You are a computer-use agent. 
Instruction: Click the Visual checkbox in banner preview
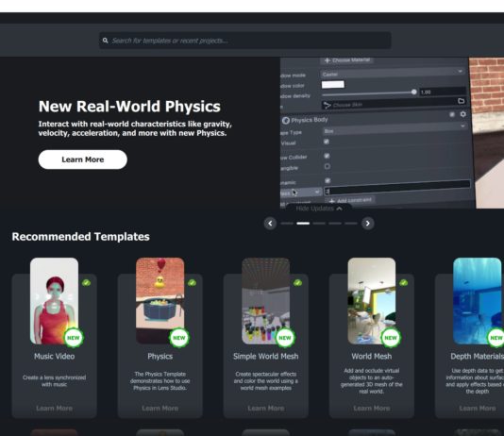tap(327, 142)
